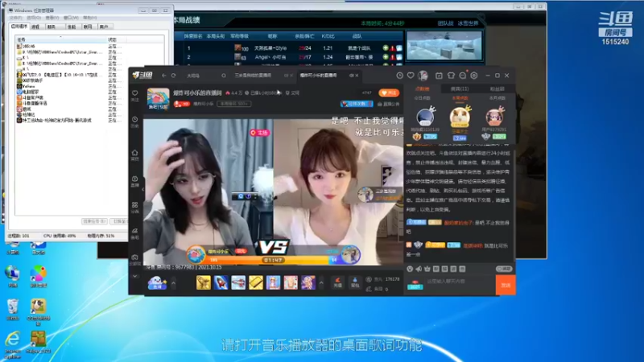Open the user avatar in the Douyu title bar
This screenshot has height=362, width=644.
click(x=423, y=76)
